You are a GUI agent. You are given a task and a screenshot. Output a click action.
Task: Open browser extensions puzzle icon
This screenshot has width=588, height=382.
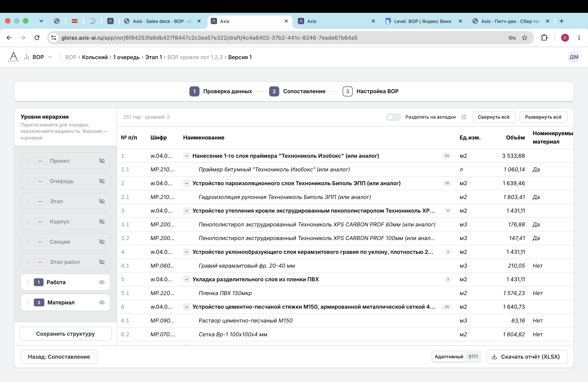pos(544,38)
